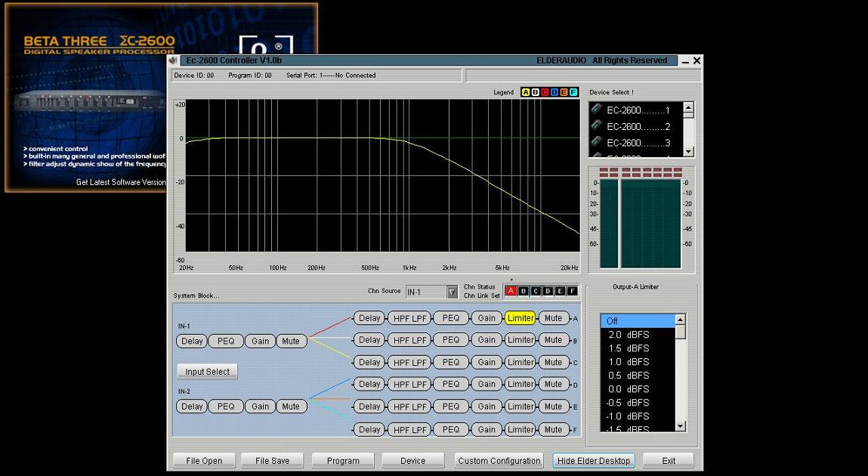The image size is (868, 476).
Task: Open output A Limiter block
Action: 520,317
